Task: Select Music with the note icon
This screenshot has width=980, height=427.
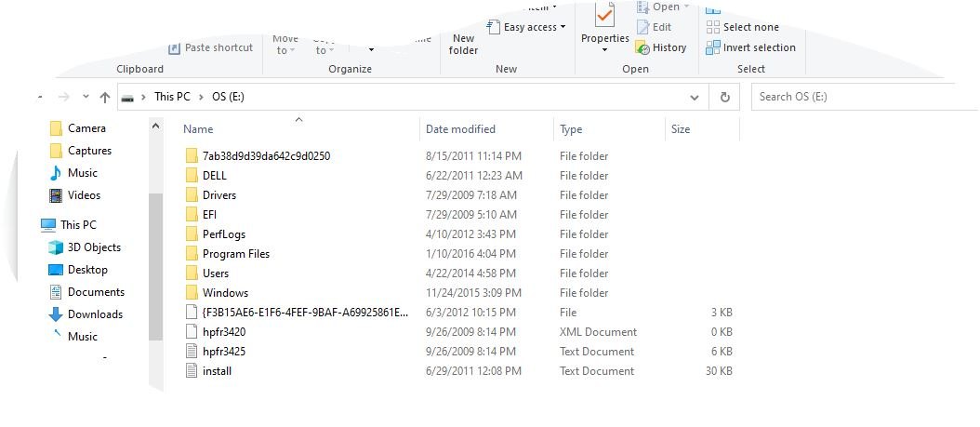Action: (73, 172)
